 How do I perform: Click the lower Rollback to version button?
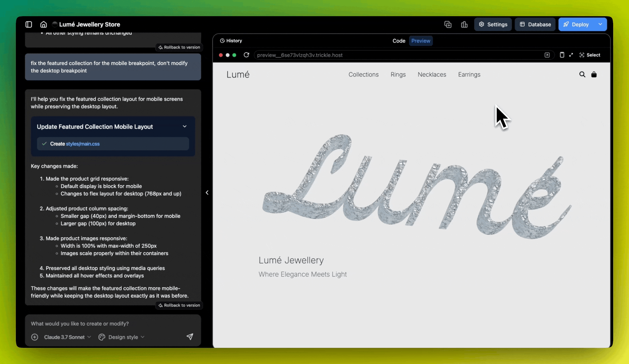179,305
